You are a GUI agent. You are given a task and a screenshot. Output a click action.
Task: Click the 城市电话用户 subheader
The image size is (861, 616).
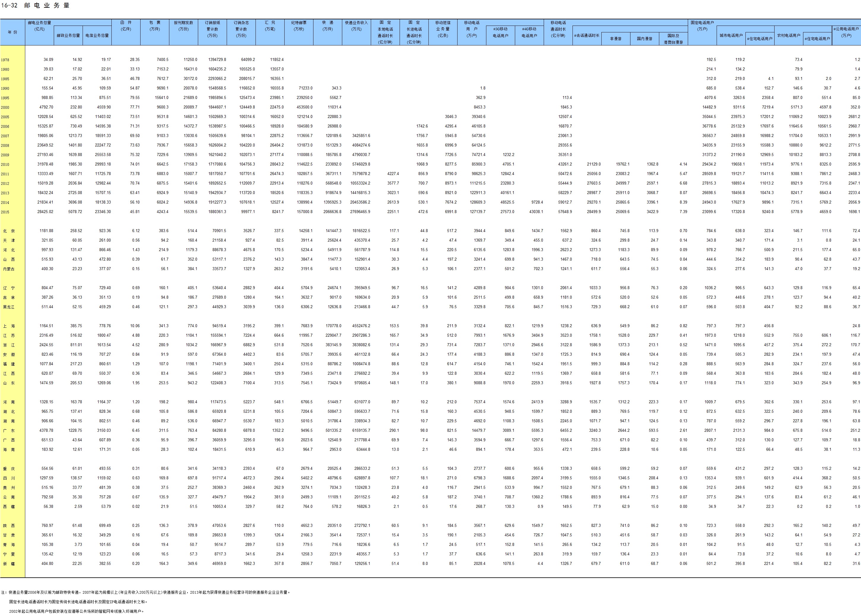click(731, 36)
